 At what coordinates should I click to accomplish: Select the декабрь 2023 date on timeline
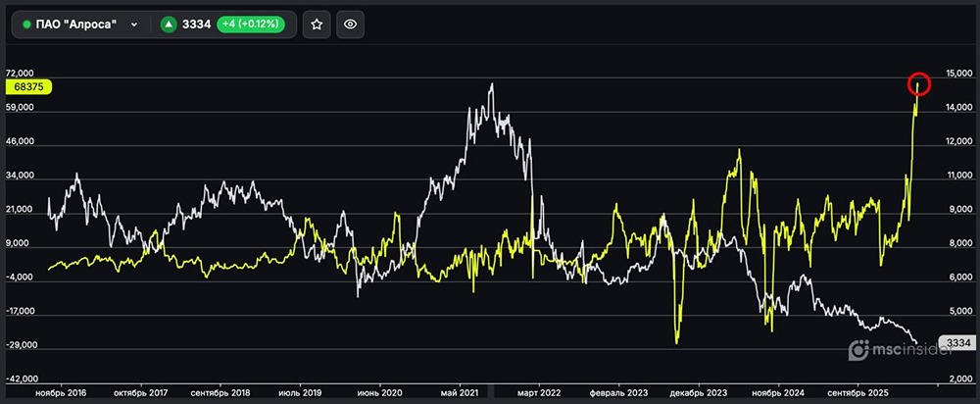(698, 393)
